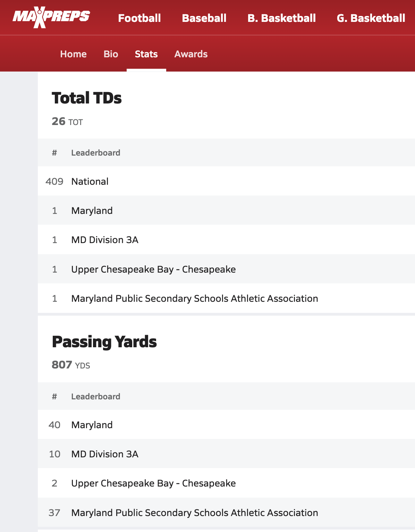Click MD Division 3A under Total TDs
Screen dimensions: 415x532
pos(105,240)
